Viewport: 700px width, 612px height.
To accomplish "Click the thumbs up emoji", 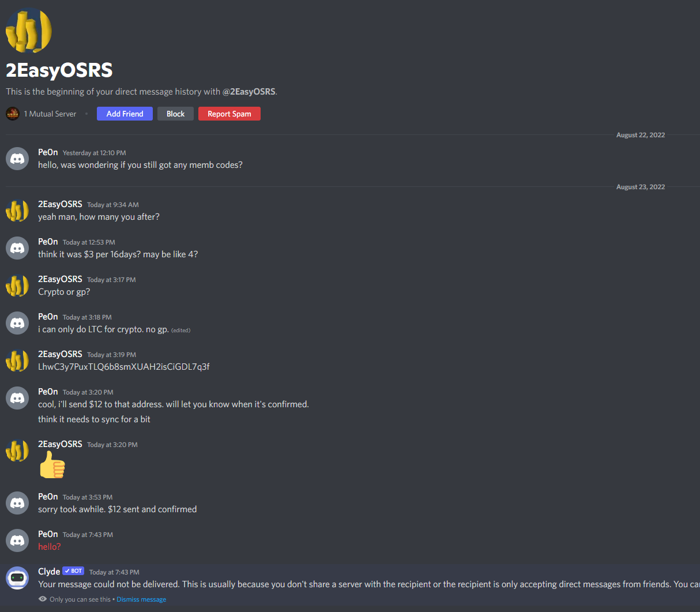I will pos(52,465).
